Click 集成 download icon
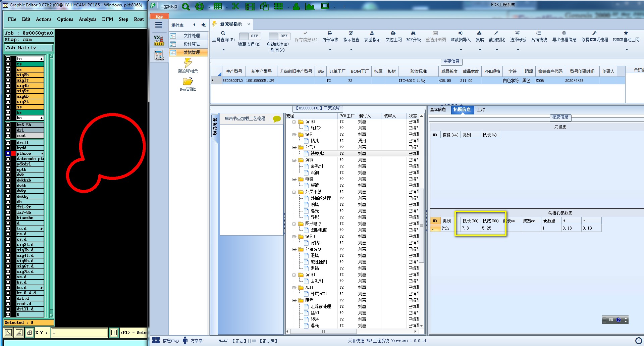The height and width of the screenshot is (346, 644). [x=479, y=33]
